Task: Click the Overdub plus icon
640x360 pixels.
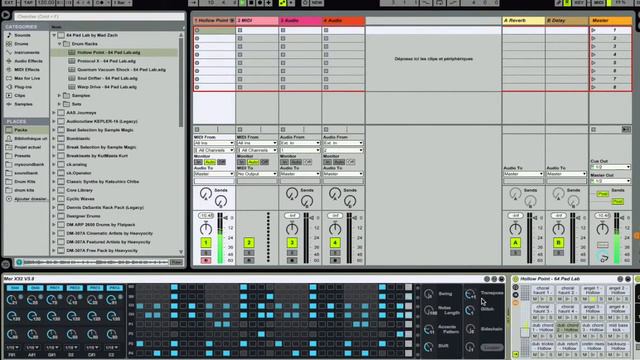Action: (x=269, y=2)
